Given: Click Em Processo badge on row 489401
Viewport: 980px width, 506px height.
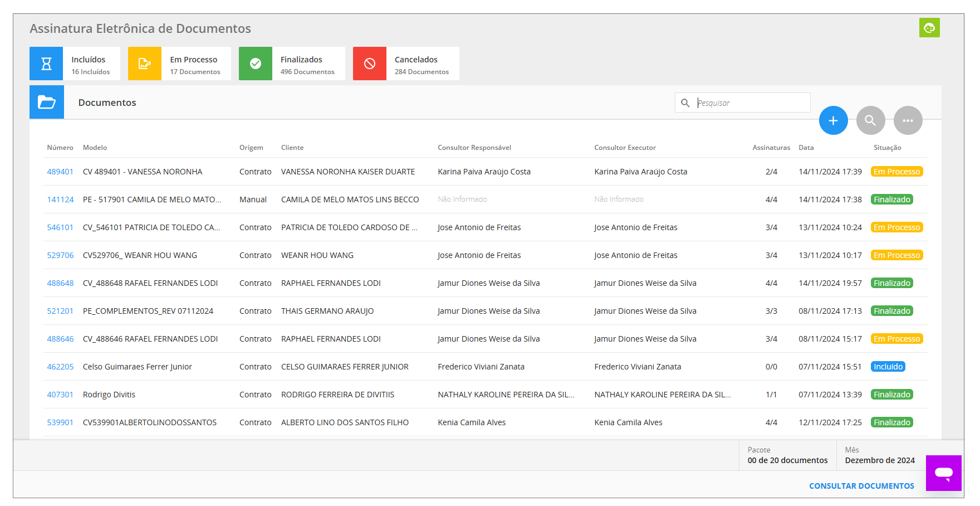Looking at the screenshot, I should point(896,172).
